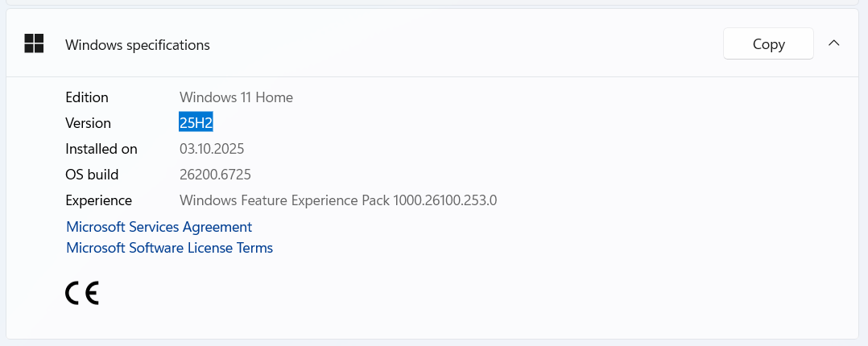Collapse the Windows specifications section

coord(834,43)
